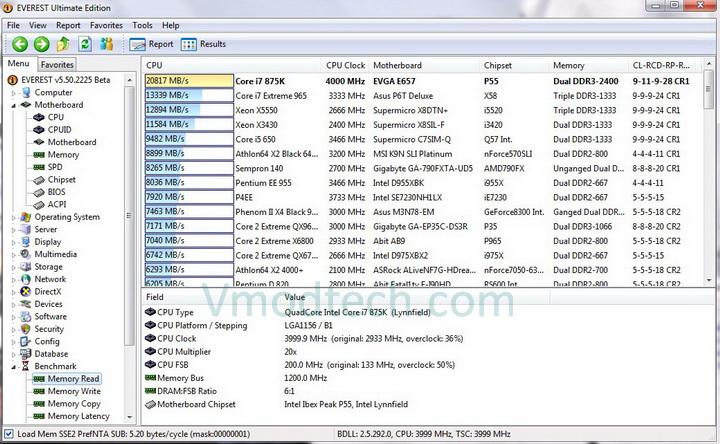Click the green Back arrow icon

(x=20, y=44)
